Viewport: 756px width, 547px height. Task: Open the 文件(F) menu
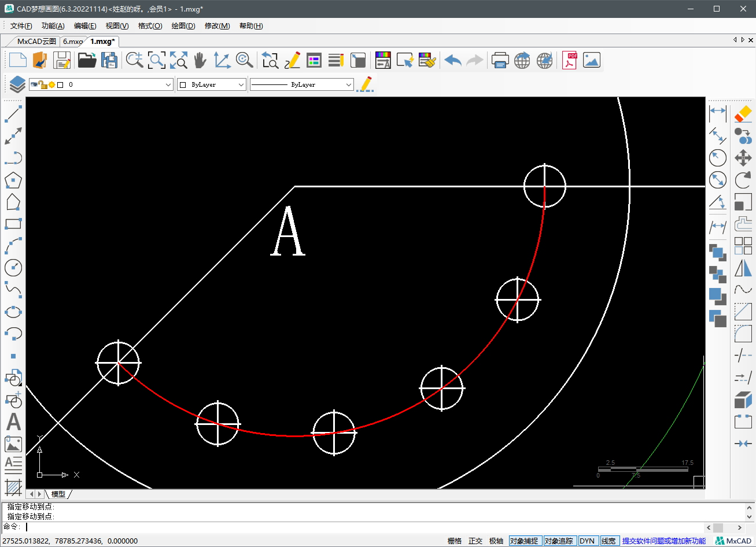click(21, 26)
